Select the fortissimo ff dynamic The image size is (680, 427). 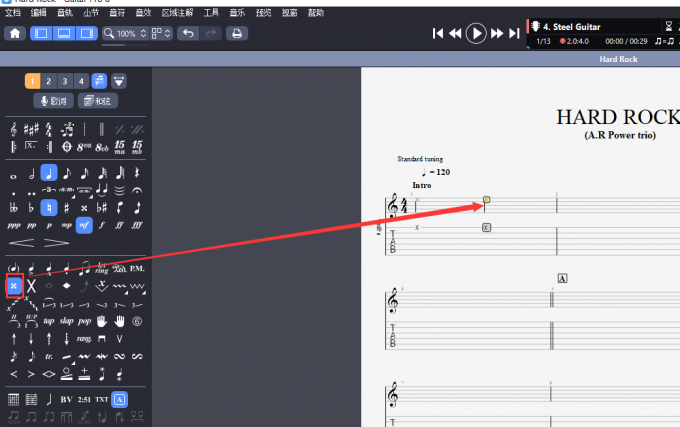[x=120, y=225]
